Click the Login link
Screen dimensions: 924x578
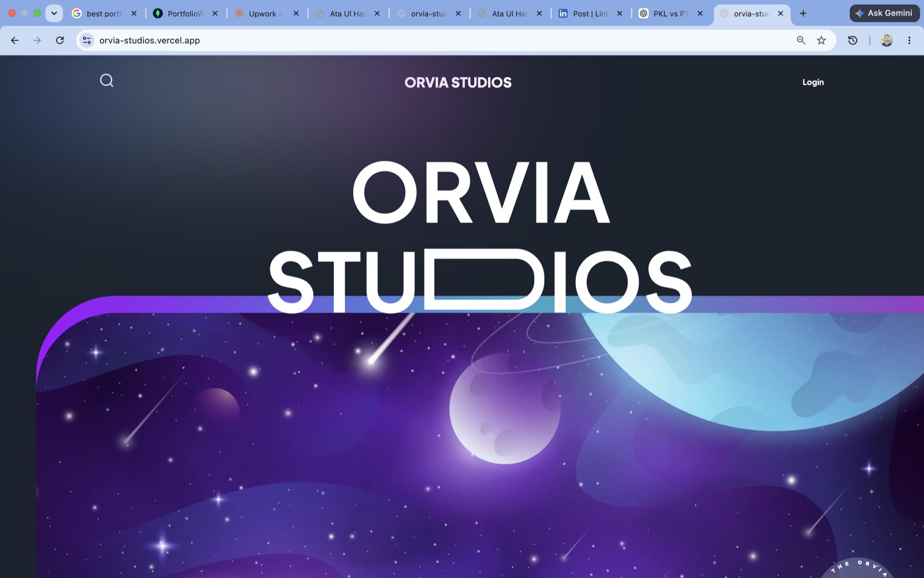(x=813, y=82)
